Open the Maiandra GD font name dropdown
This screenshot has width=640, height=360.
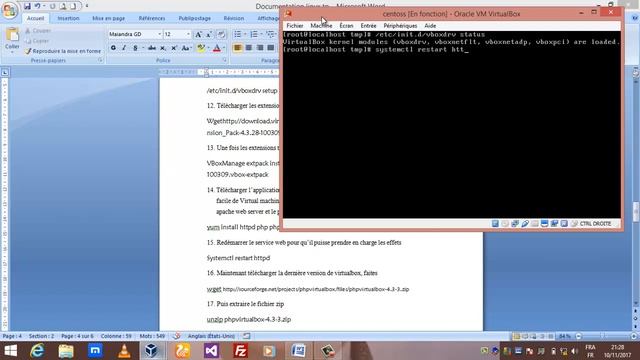click(x=160, y=34)
